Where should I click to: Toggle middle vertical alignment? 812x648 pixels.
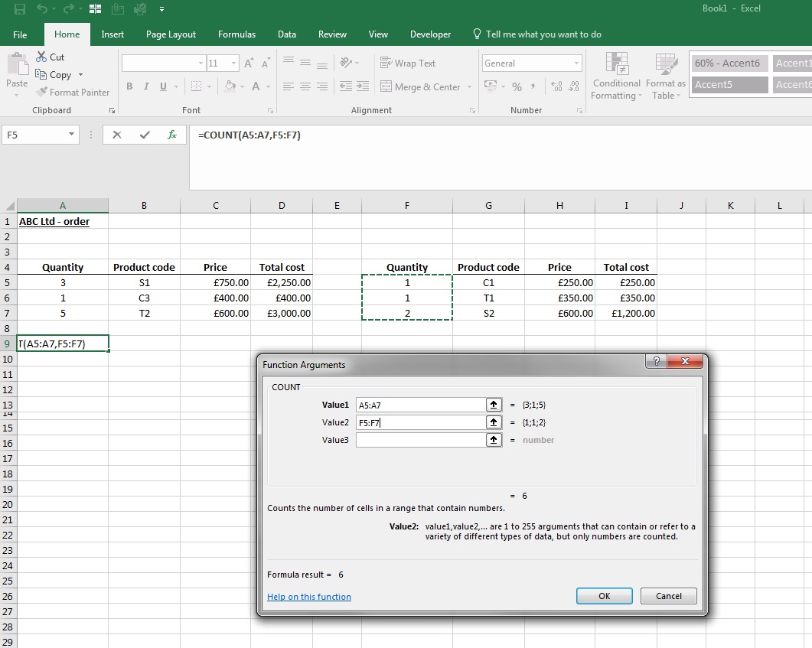point(305,63)
